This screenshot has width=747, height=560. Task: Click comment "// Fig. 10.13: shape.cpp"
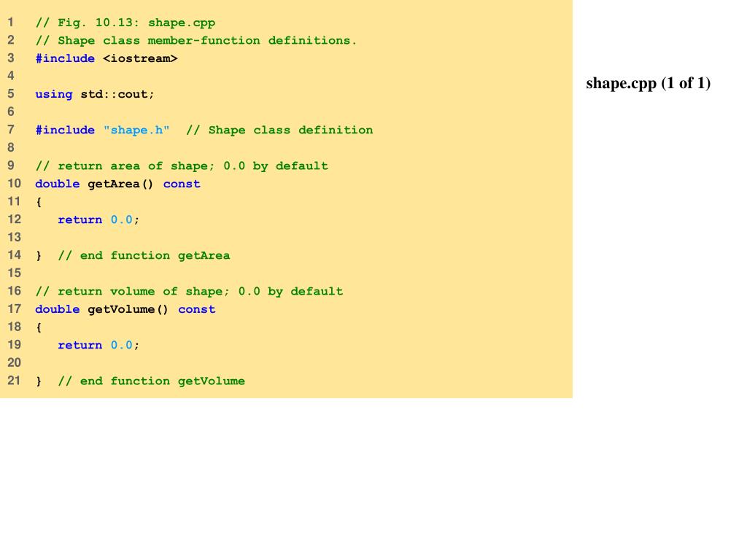tap(125, 23)
